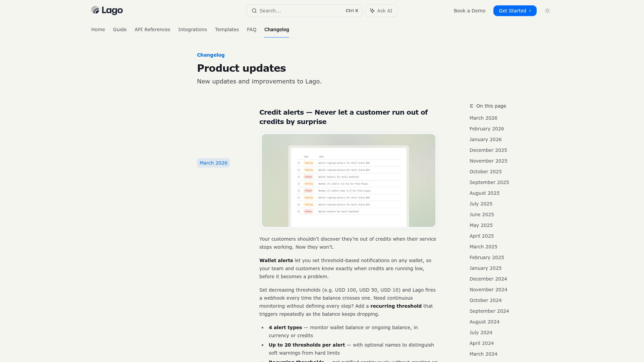Jump to January 2025 section

coord(486,268)
